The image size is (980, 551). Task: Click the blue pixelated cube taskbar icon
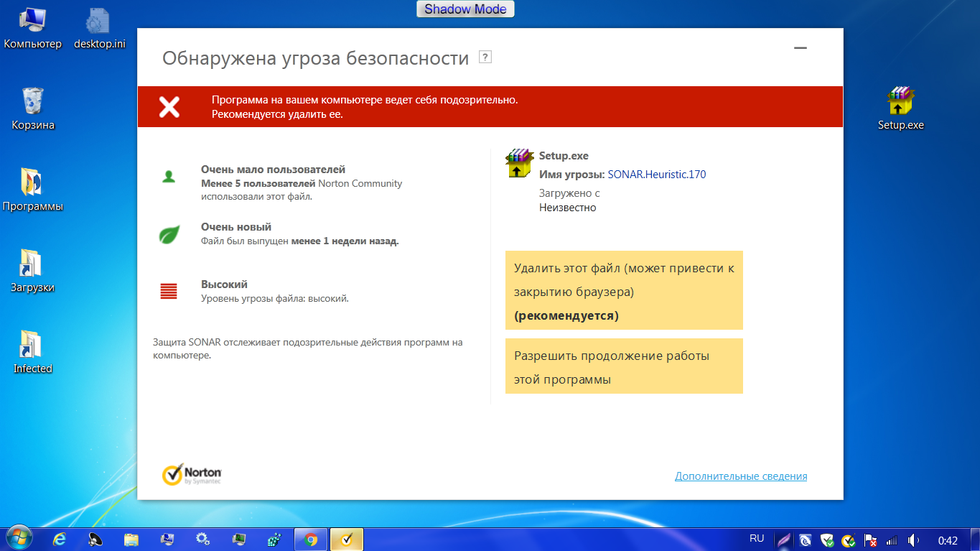275,540
